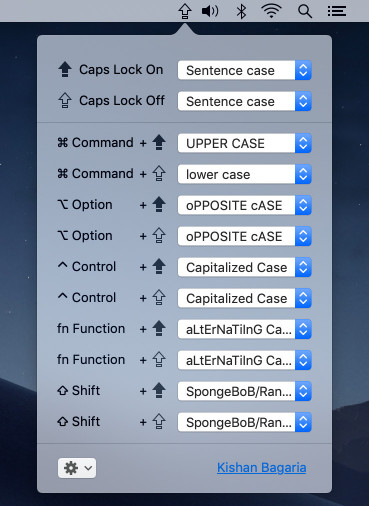Screen dimensions: 369x506
Task: Open the Caps Lock Off Sentence case dropdown
Action: coord(244,101)
